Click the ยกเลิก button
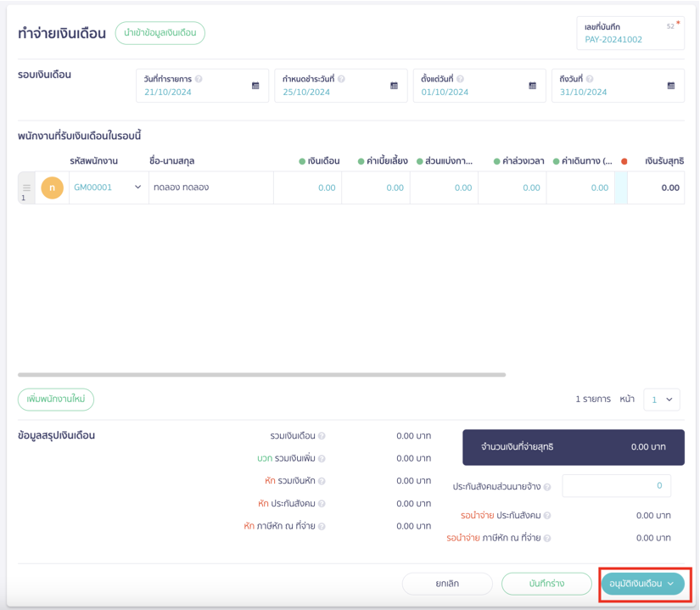Screen dimensions: 700x610 point(447,584)
